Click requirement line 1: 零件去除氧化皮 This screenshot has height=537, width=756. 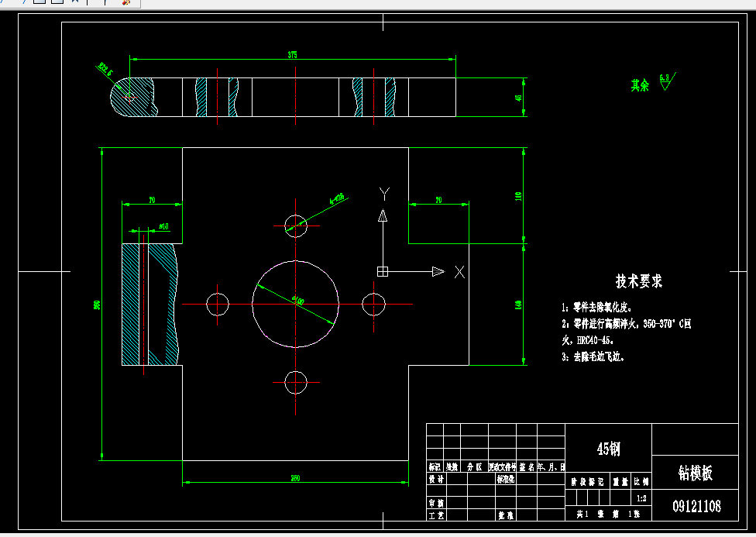[x=597, y=308]
